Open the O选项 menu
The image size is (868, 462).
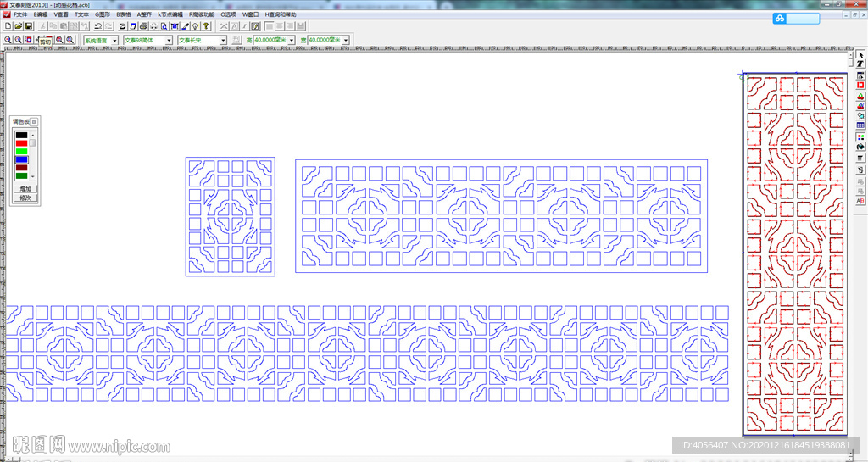coord(228,14)
